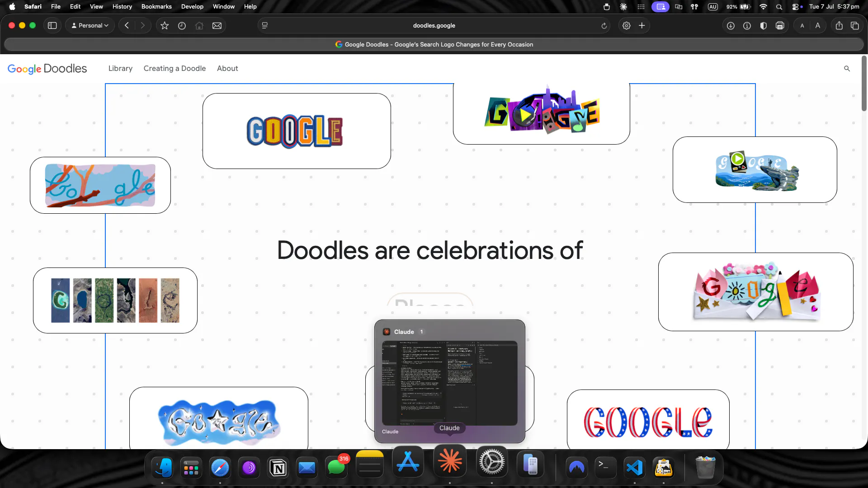868x488 pixels.
Task: Click the site search magnifier icon
Action: [x=847, y=68]
